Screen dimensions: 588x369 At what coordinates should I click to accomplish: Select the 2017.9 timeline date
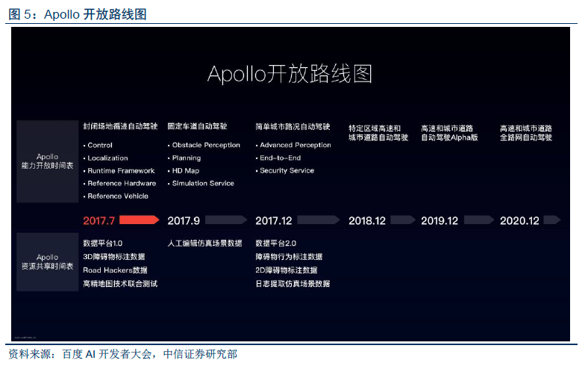(x=184, y=220)
